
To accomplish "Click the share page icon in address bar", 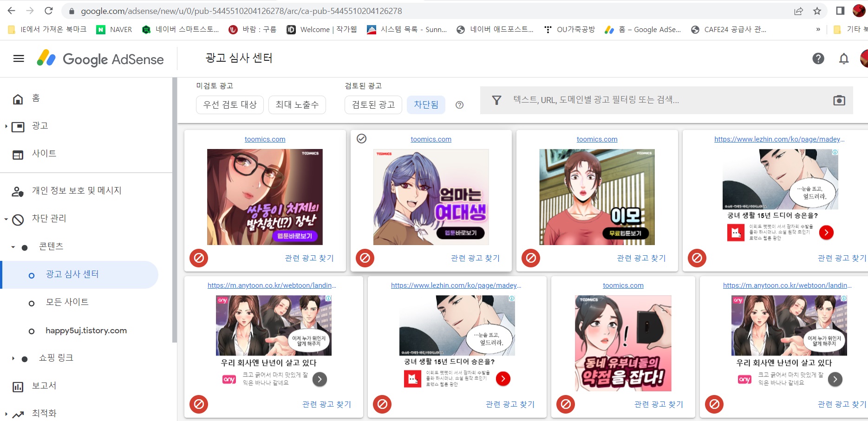I will tap(798, 11).
